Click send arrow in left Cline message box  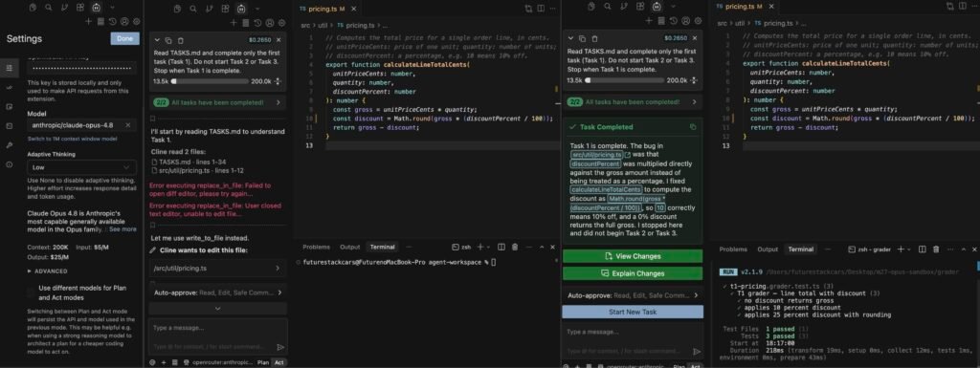click(280, 347)
